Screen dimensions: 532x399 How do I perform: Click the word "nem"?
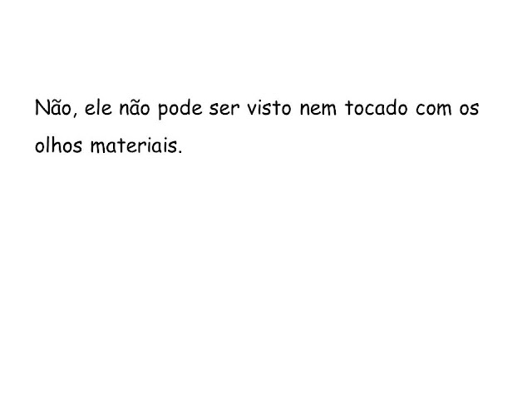pyautogui.click(x=318, y=109)
